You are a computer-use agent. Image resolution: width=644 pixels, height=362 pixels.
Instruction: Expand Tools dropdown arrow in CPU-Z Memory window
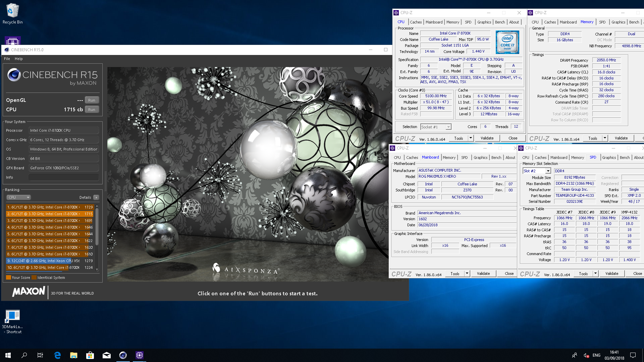pyautogui.click(x=605, y=138)
